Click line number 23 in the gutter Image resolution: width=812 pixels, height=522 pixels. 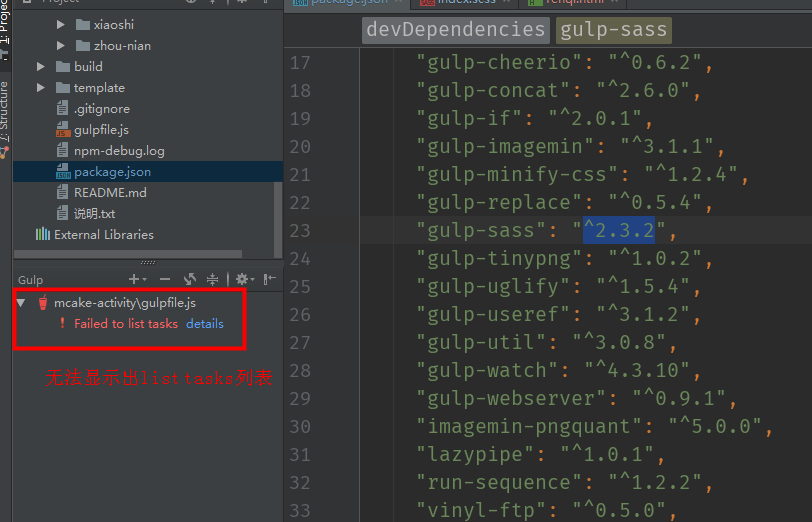tap(300, 230)
